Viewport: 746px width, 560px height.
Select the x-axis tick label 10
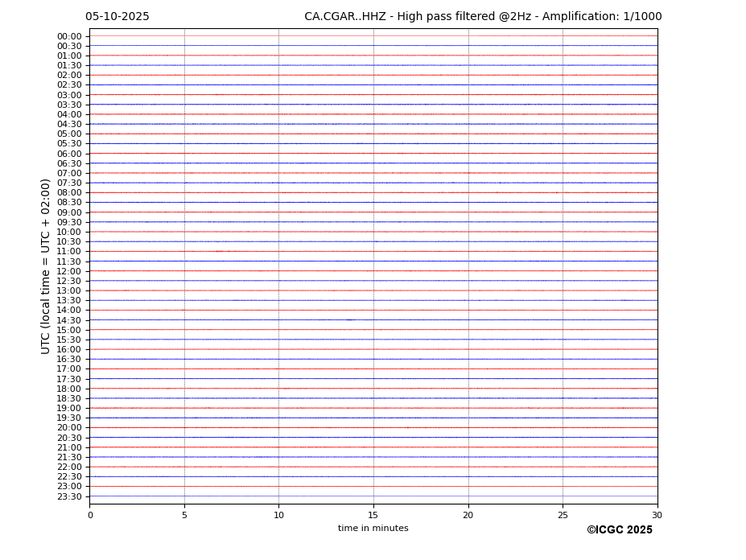[x=278, y=515]
